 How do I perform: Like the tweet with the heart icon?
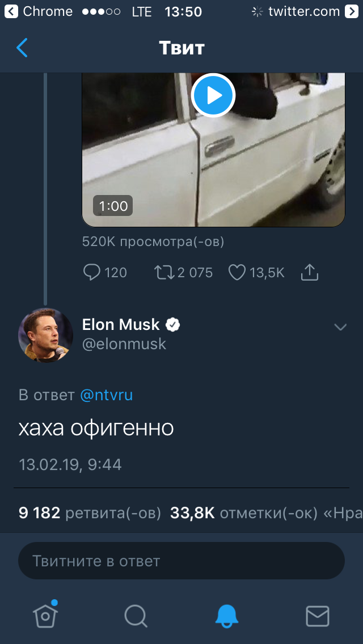(x=237, y=273)
